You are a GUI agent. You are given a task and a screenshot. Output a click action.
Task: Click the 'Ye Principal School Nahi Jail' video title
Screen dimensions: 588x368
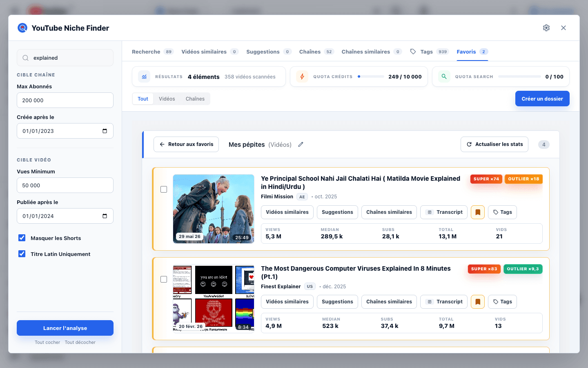(361, 183)
